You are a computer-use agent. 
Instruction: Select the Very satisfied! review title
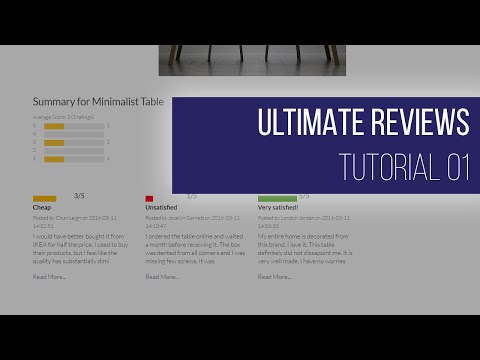click(278, 207)
